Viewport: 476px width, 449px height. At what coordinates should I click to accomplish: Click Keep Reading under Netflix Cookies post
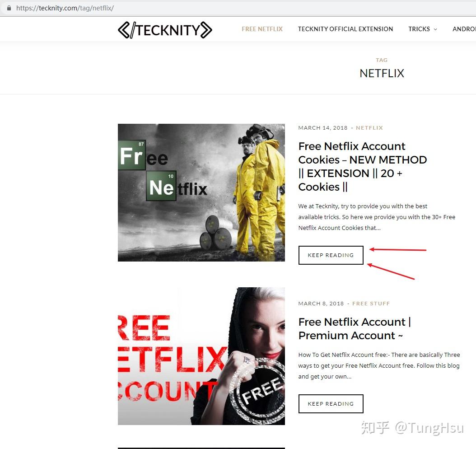pos(331,255)
